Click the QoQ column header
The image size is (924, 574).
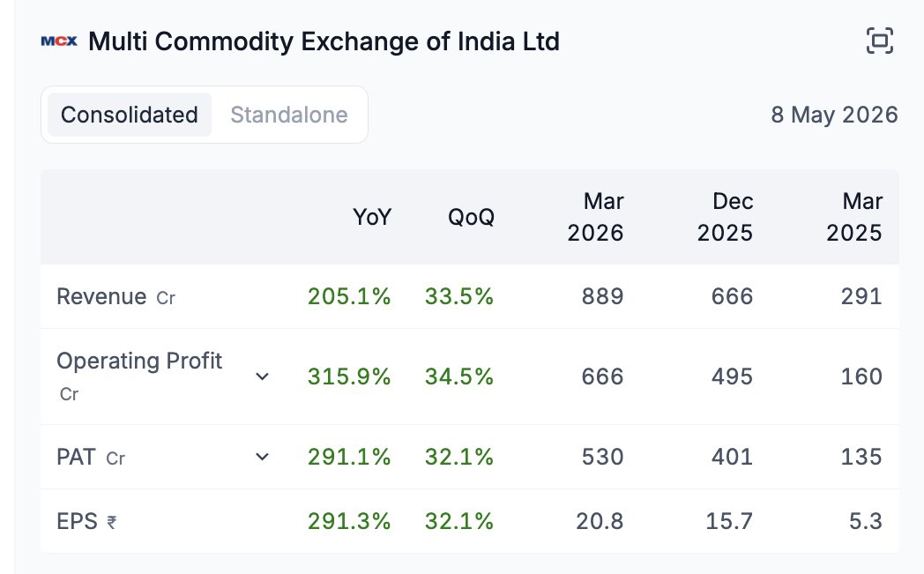[471, 217]
